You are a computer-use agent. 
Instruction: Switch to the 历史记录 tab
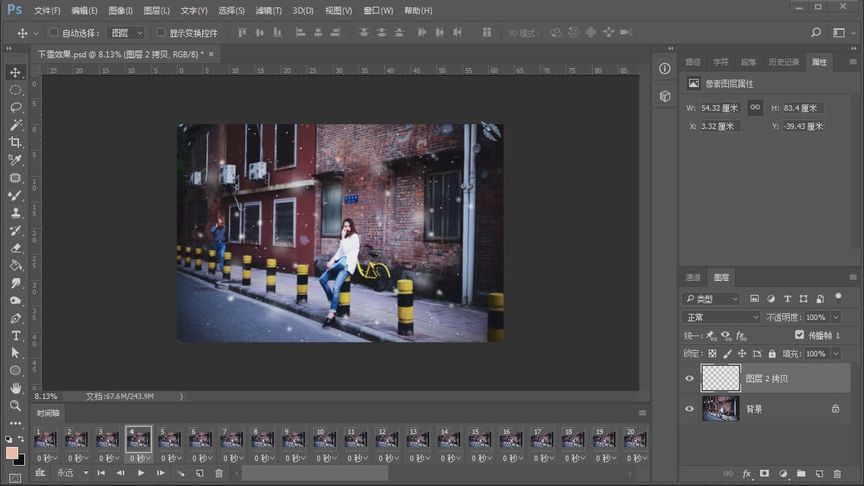(x=786, y=62)
